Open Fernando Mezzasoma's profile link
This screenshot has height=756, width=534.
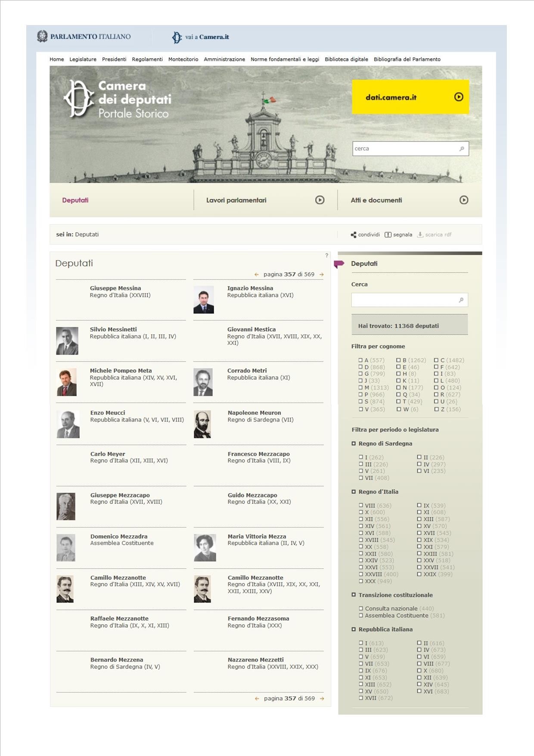pyautogui.click(x=258, y=619)
